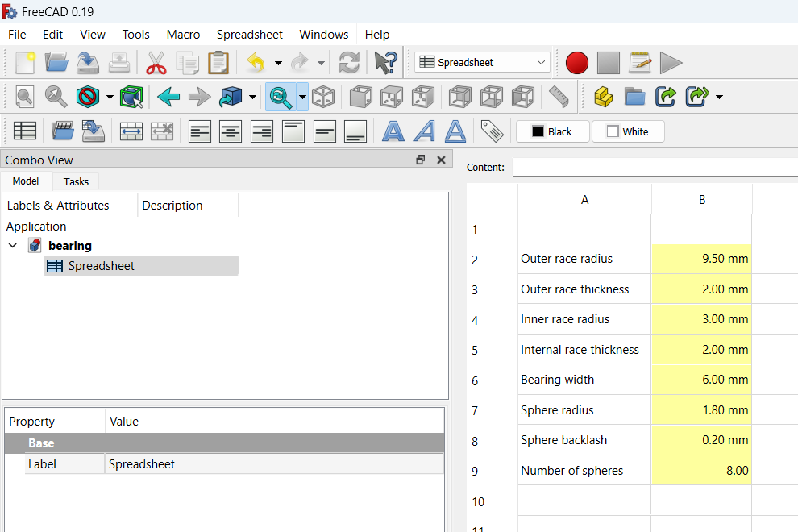Open file with the folder icon
798x532 pixels.
point(56,63)
